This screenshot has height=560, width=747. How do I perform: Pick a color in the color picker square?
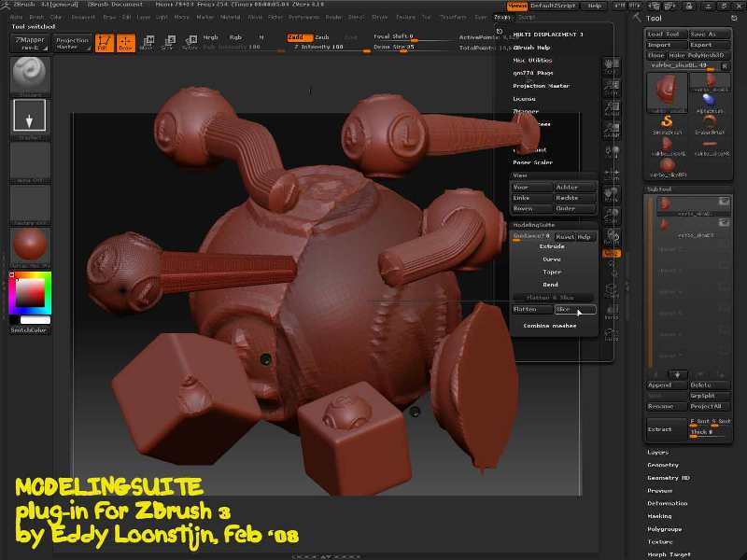tap(31, 292)
